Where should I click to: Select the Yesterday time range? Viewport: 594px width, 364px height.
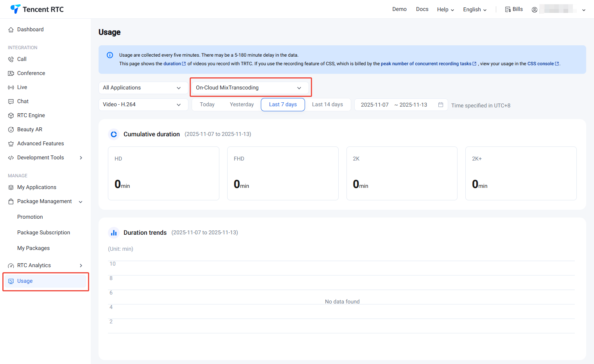(242, 104)
